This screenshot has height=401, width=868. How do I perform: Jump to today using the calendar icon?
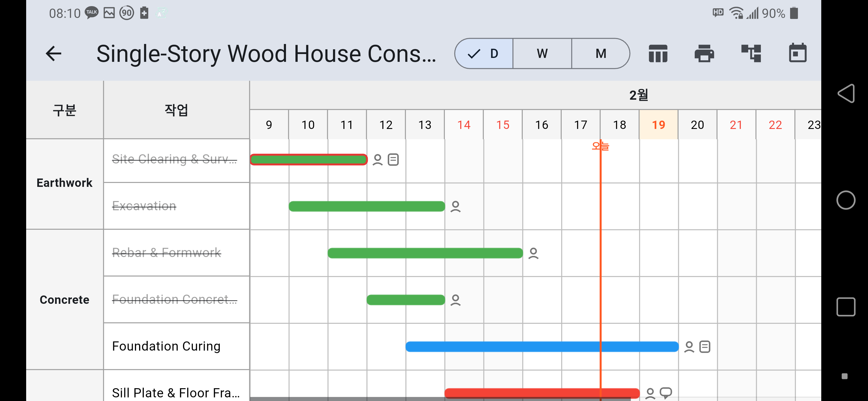pos(798,53)
